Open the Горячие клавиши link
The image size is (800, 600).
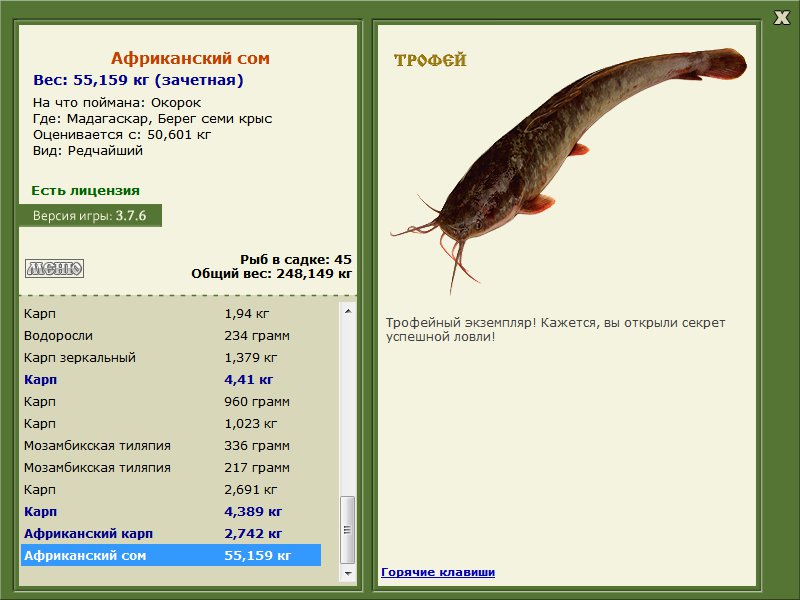[438, 572]
